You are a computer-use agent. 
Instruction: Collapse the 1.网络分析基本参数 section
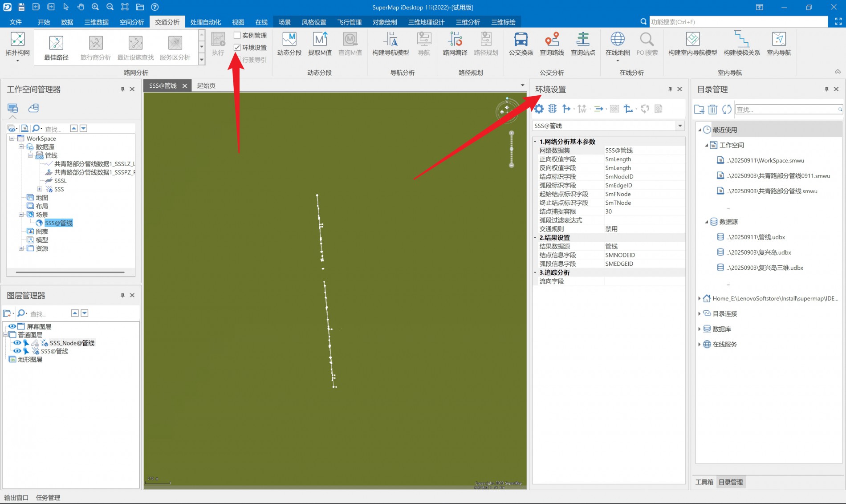535,142
